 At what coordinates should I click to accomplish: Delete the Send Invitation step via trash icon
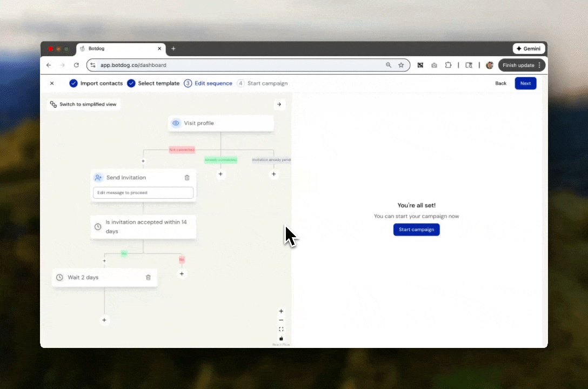(187, 177)
